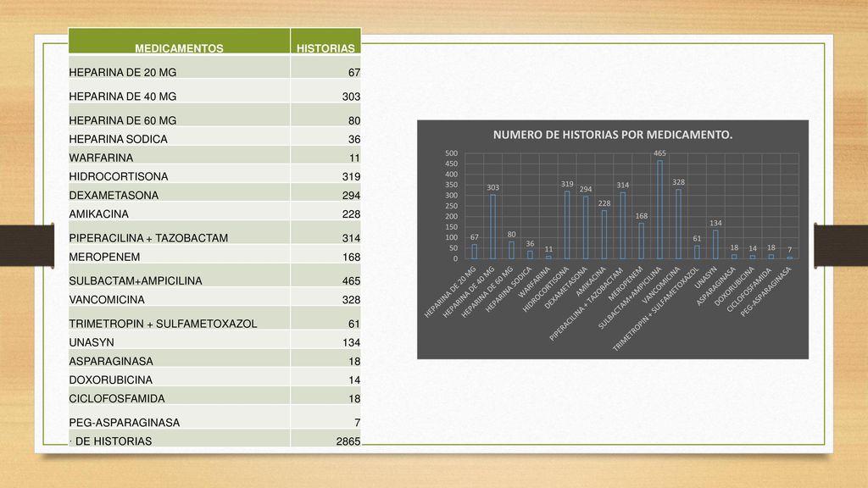Click the UNASYN label under the chart
This screenshot has height=488, width=868.
tap(706, 277)
